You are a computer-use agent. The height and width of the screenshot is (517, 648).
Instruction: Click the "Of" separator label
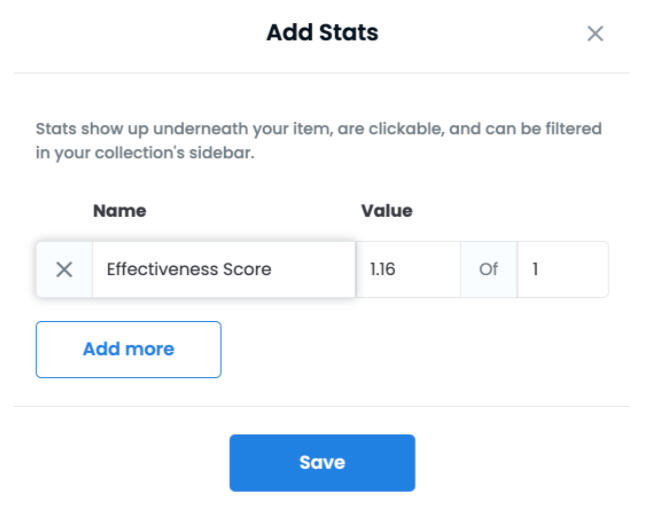tap(488, 269)
